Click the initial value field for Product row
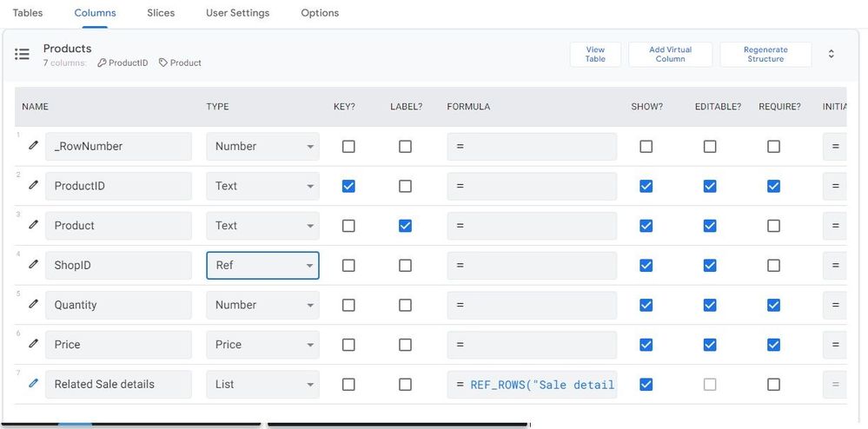This screenshot has width=868, height=429. pos(835,226)
